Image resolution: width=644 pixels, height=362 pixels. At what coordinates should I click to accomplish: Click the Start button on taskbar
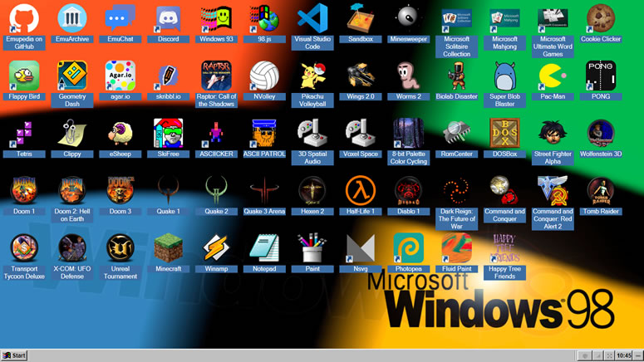(14, 355)
